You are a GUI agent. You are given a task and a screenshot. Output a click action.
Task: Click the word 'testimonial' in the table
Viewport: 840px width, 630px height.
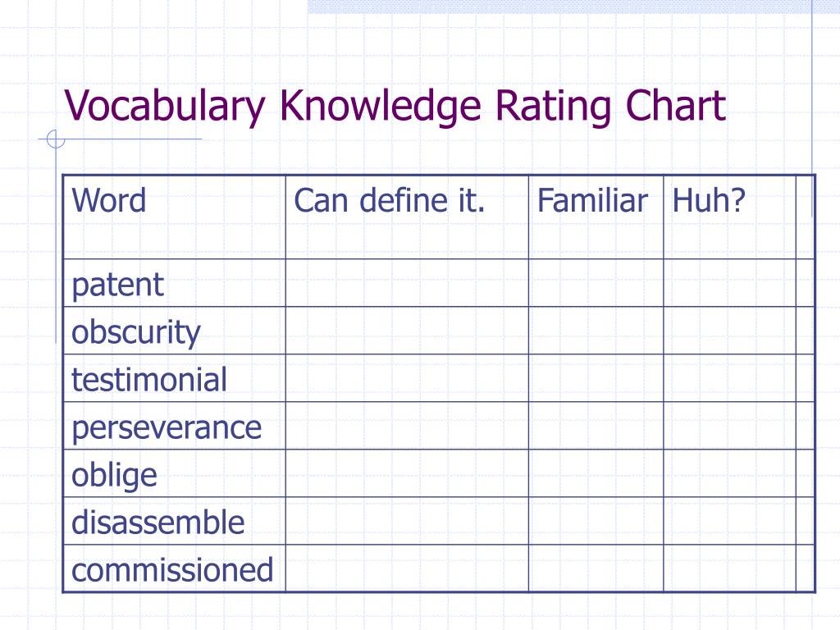pyautogui.click(x=149, y=379)
